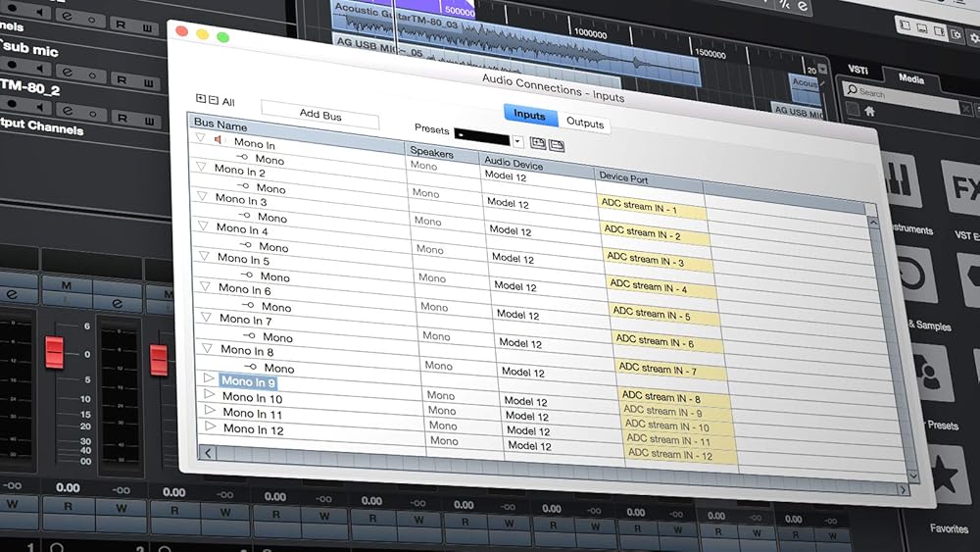Click the Add Bus button
This screenshot has height=552, width=980.
coord(320,115)
